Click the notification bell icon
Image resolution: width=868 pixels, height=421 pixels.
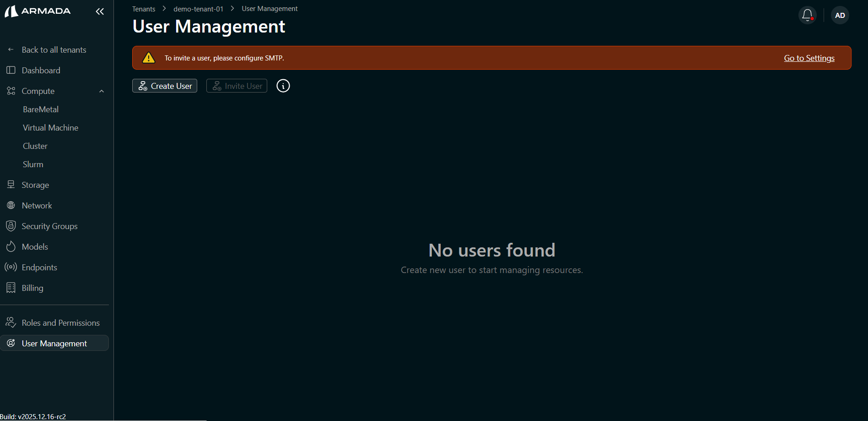coord(807,15)
